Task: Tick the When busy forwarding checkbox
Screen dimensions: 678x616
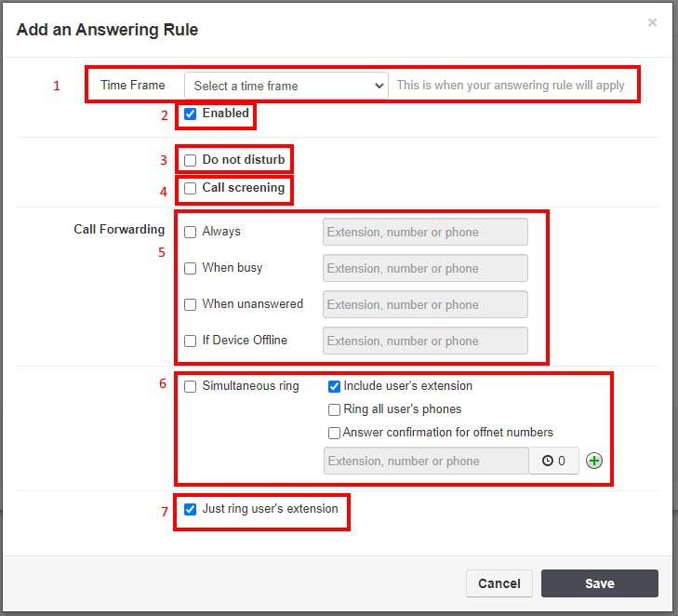Action: pyautogui.click(x=191, y=269)
